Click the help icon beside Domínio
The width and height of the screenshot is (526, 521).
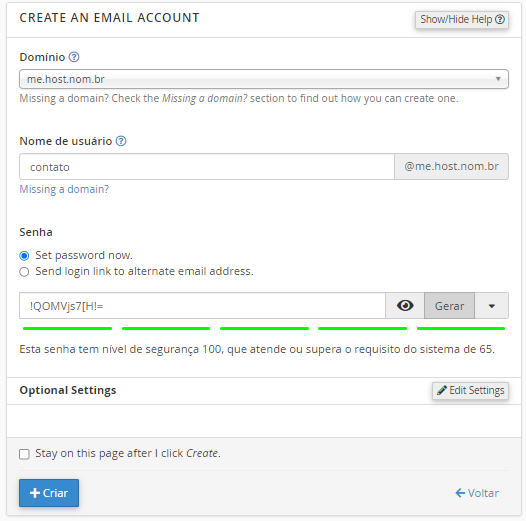(x=74, y=57)
